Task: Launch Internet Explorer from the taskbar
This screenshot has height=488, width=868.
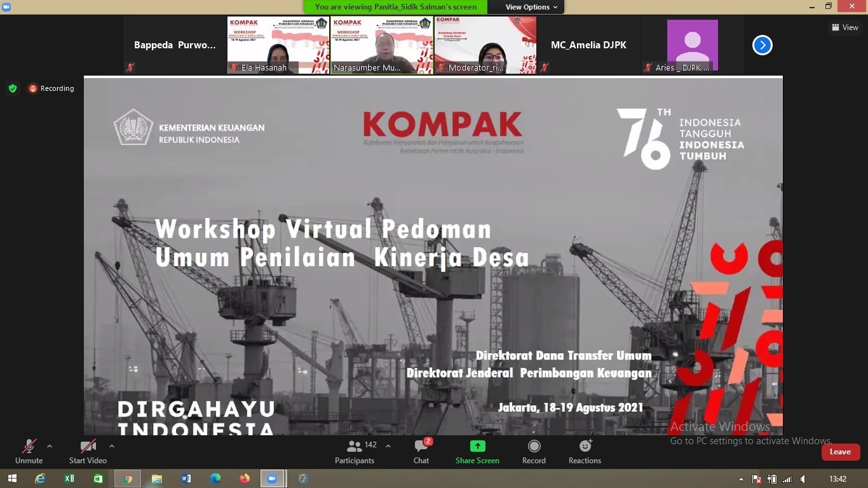Action: (40, 478)
